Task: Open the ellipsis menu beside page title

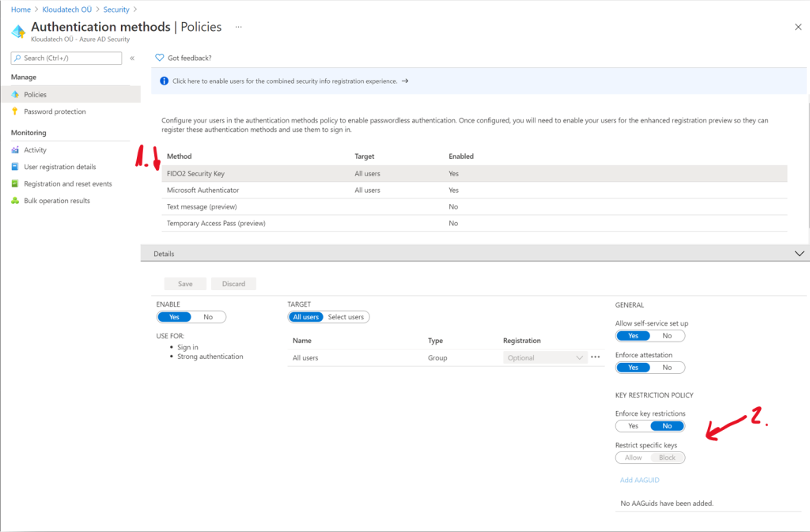Action: [x=238, y=27]
